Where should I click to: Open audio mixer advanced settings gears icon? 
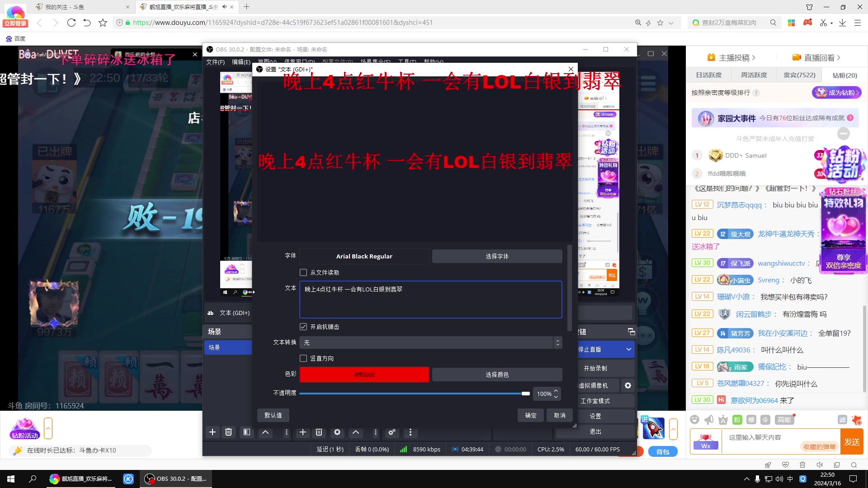tap(392, 432)
